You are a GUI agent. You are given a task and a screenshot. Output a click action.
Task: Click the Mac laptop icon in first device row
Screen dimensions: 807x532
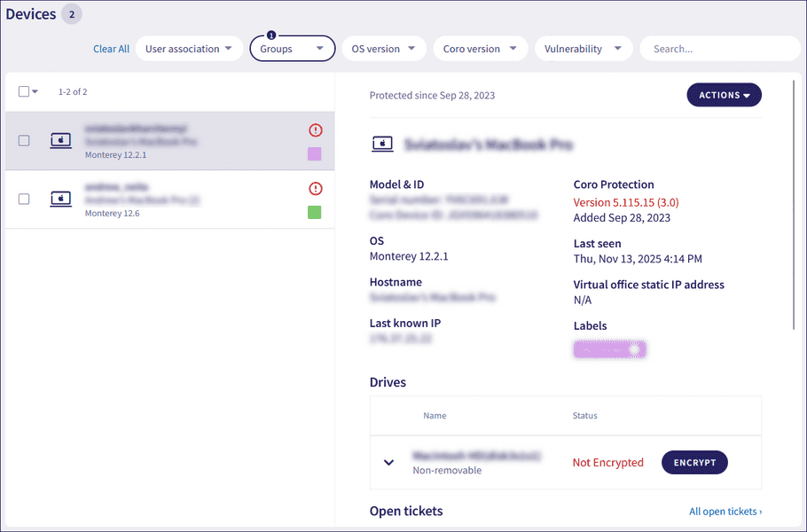click(x=60, y=140)
